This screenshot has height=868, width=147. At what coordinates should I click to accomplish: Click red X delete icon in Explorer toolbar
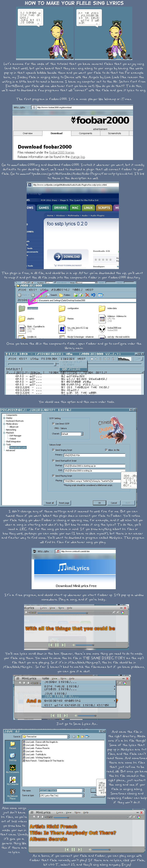87,295
